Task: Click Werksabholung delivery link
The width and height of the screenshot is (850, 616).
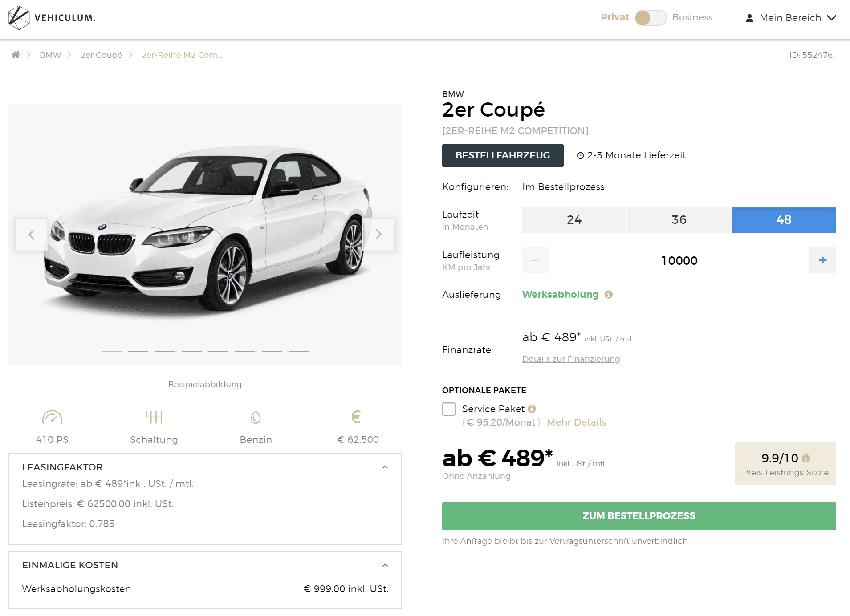Action: (x=560, y=294)
